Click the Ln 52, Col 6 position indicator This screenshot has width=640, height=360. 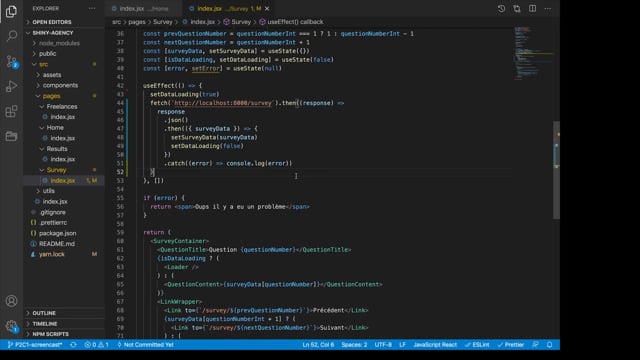[318, 345]
